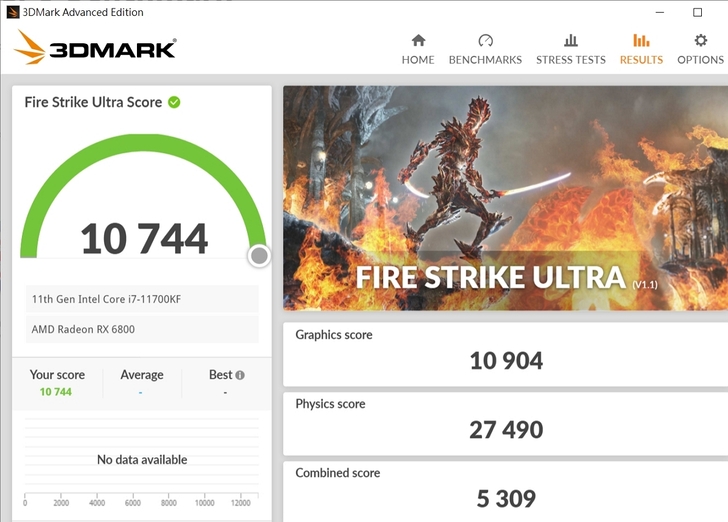Click the Fire Strike Ultra banner image
Screen dimensions: 728x522
(x=505, y=197)
